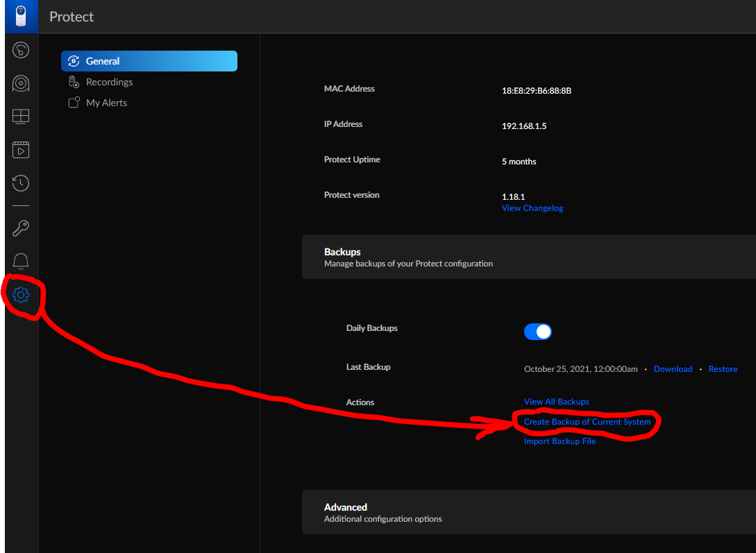
Task: Open the Settings gear icon
Action: [21, 295]
